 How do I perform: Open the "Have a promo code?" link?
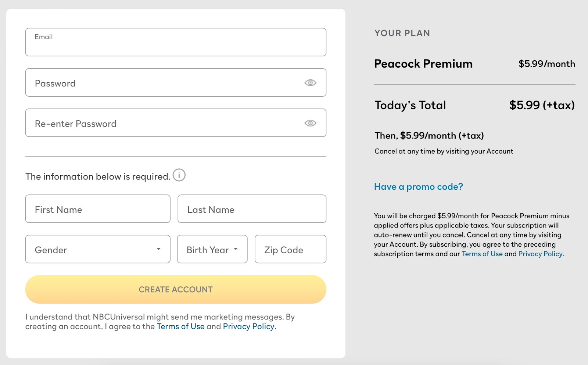[418, 187]
